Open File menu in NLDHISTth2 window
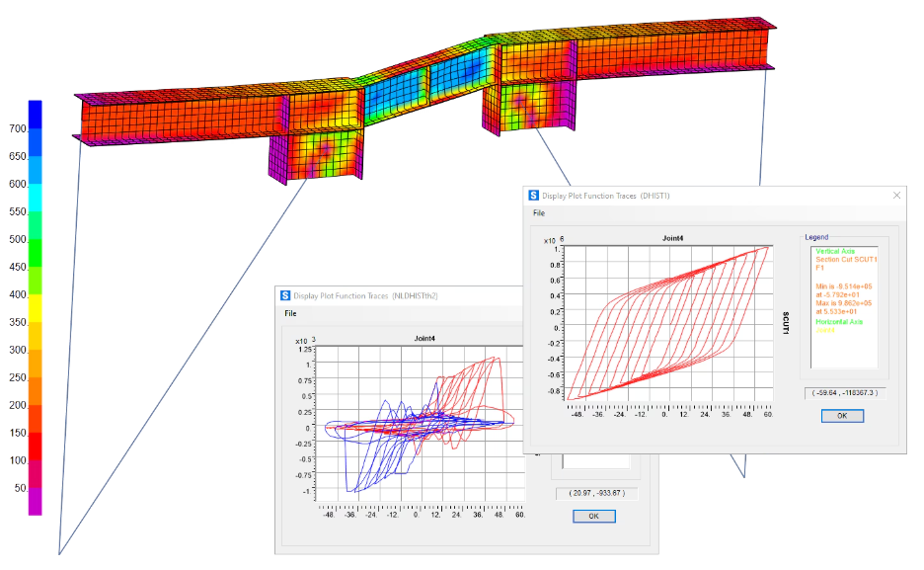924x570 pixels. tap(290, 313)
